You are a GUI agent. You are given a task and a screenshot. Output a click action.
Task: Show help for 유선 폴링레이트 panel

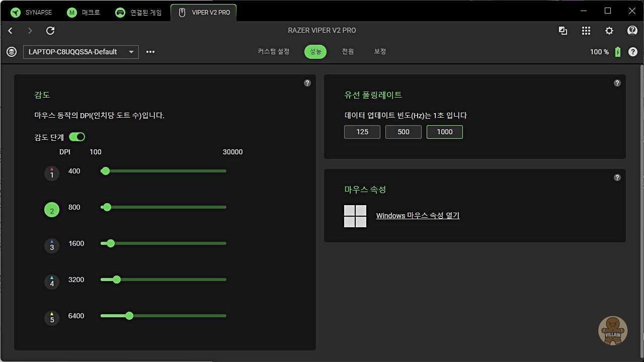pyautogui.click(x=617, y=83)
